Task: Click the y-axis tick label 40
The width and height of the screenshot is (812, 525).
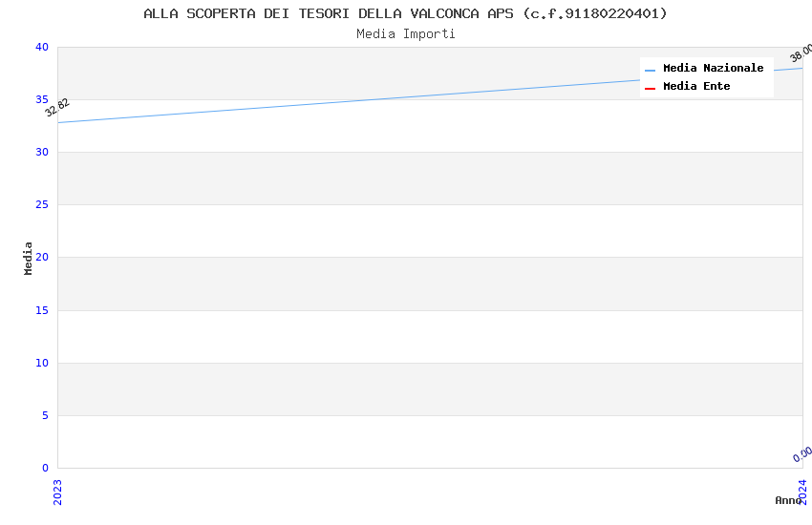Action: 42,47
